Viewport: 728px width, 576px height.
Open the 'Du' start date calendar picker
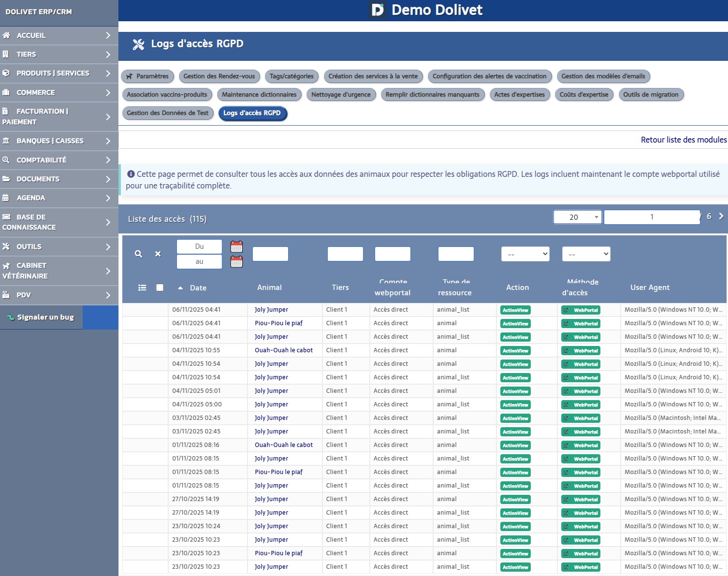pos(236,246)
